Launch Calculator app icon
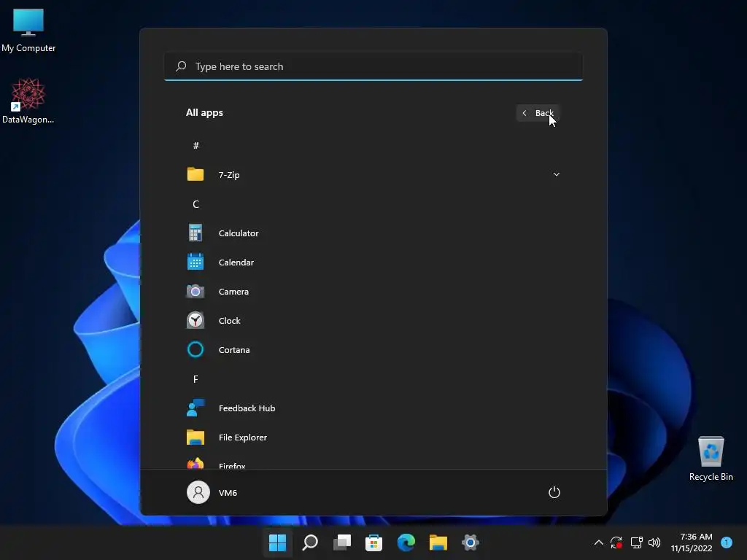This screenshot has width=747, height=560. tap(196, 233)
